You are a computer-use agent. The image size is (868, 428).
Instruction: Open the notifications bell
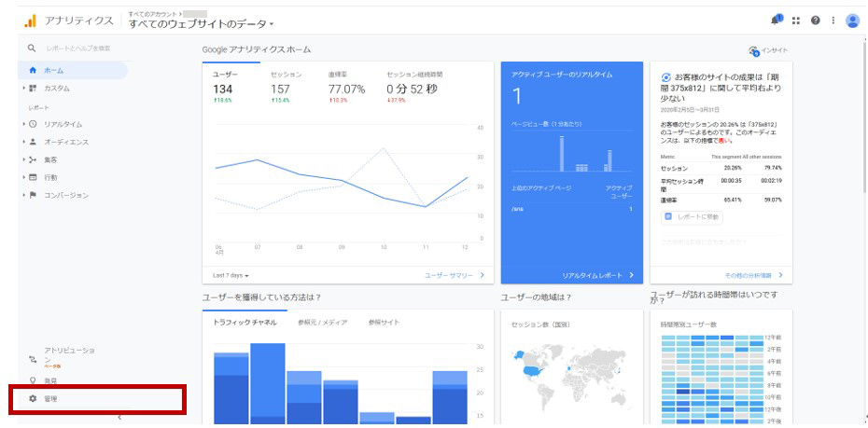[x=777, y=21]
